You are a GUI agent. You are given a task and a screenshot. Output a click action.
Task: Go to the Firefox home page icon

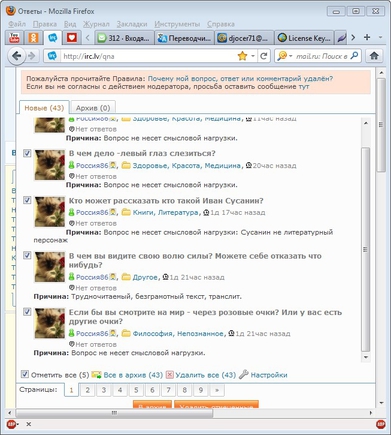tap(374, 56)
